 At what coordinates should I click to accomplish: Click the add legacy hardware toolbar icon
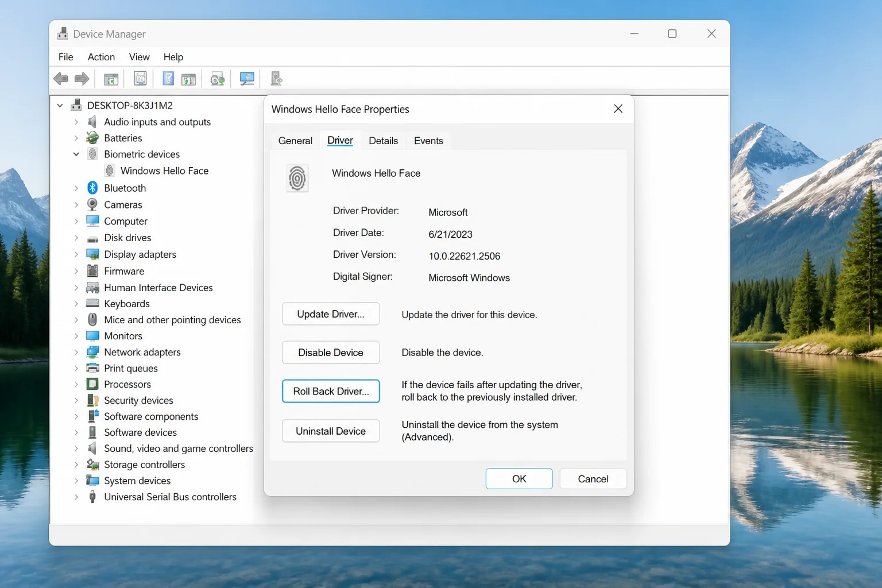276,79
